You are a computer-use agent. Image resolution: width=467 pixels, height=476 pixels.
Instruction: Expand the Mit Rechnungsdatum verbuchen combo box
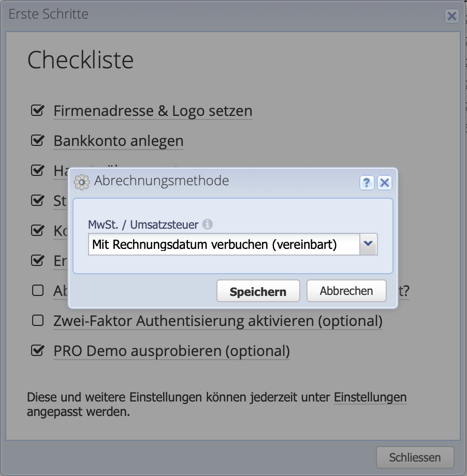(x=369, y=244)
